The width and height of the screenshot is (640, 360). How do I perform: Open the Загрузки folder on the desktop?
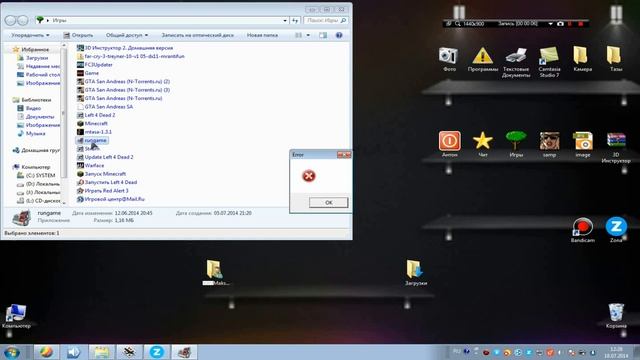click(416, 272)
